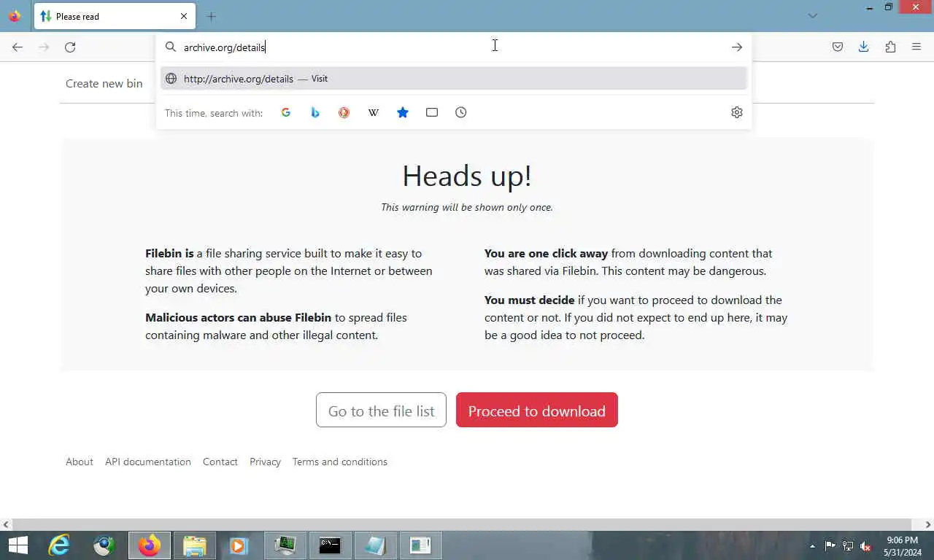Open the Windows Start button
The image size is (934, 560).
pyautogui.click(x=18, y=545)
